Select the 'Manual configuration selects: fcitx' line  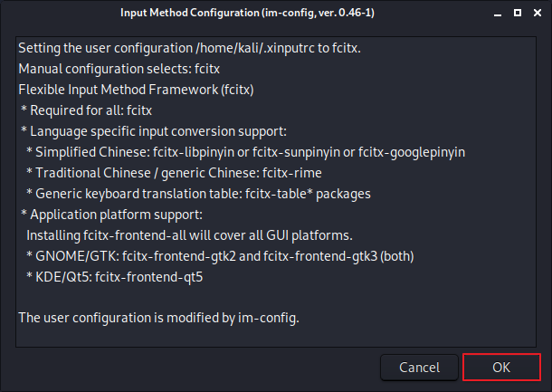pyautogui.click(x=119, y=69)
